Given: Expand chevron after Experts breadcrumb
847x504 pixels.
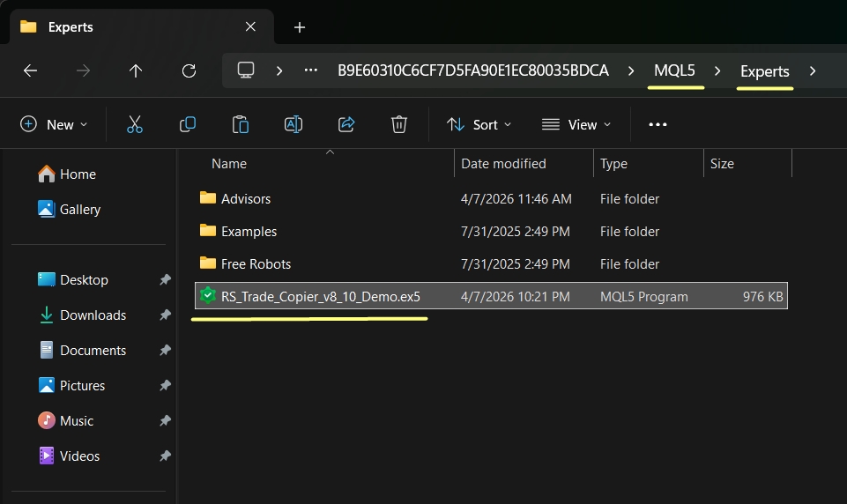Looking at the screenshot, I should pos(813,70).
